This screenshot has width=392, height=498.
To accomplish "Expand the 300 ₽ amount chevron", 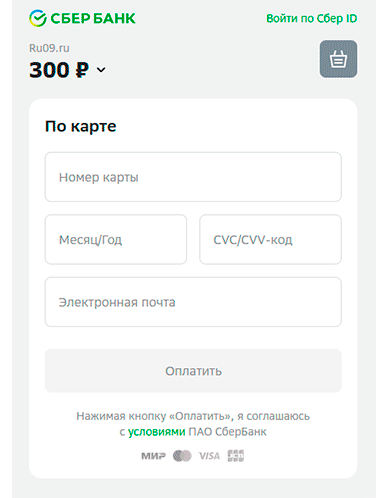I will click(101, 70).
